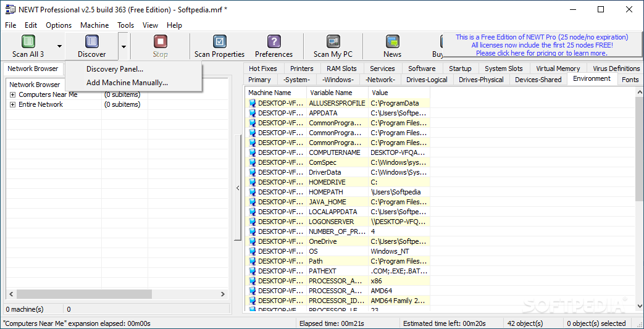
Task: Open the Machine menu
Action: click(94, 25)
